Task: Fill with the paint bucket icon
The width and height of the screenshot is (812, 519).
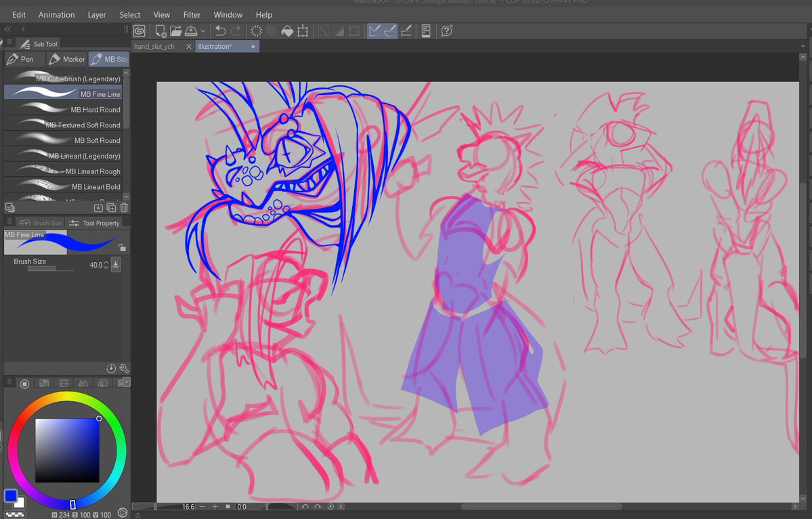Action: (287, 31)
